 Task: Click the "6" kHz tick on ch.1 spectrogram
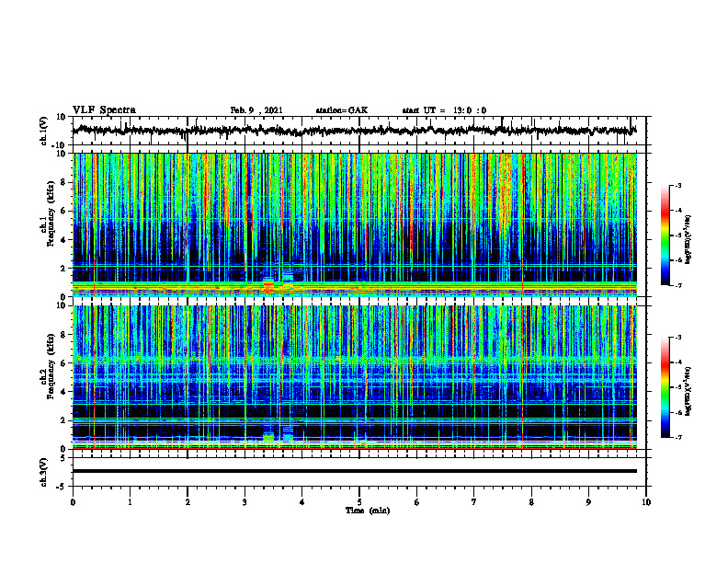63,211
